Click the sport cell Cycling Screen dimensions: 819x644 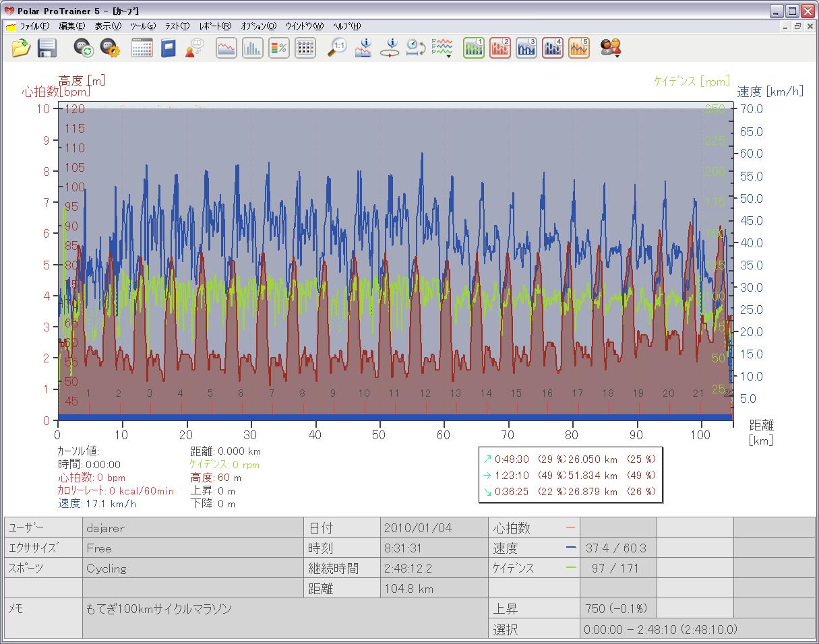pos(193,568)
